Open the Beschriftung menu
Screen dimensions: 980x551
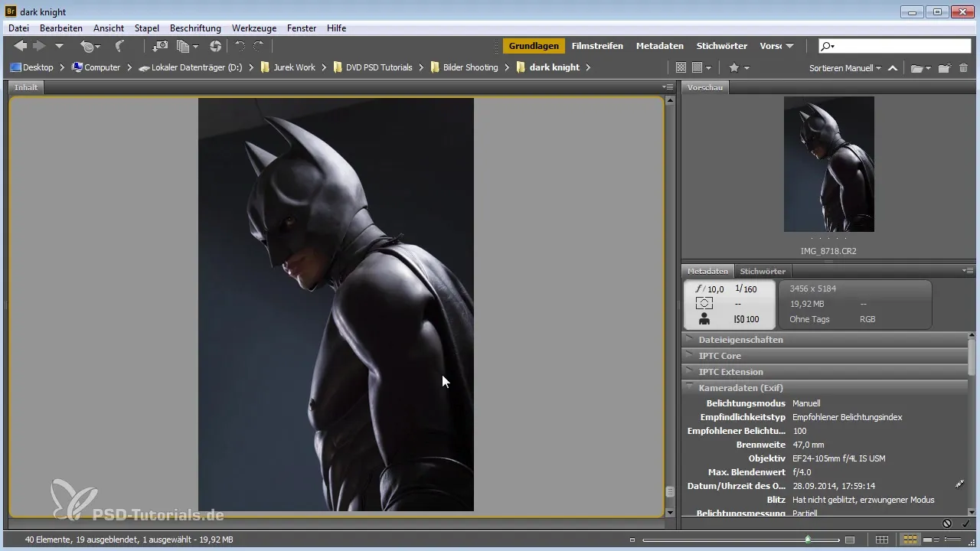coord(195,28)
